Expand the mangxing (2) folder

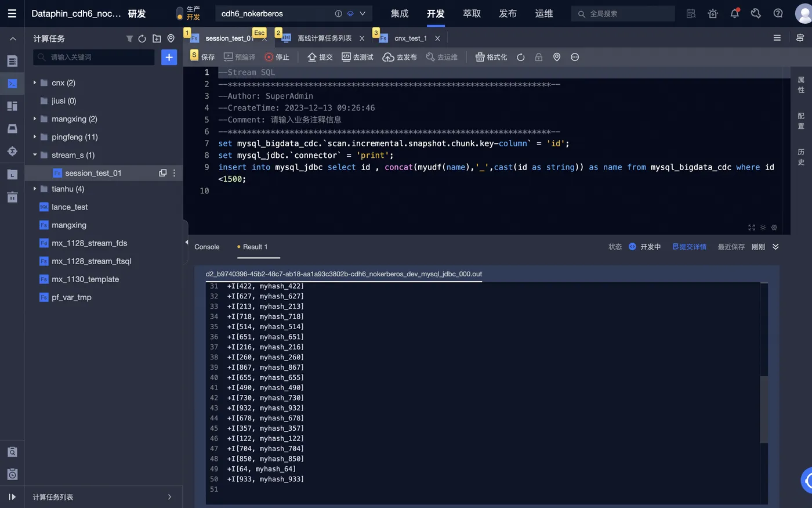[x=35, y=118]
